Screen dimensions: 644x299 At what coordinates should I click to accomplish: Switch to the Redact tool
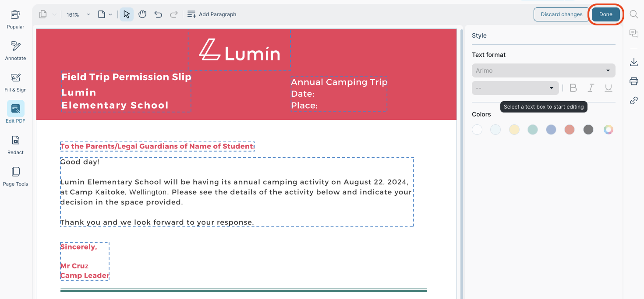tap(15, 144)
